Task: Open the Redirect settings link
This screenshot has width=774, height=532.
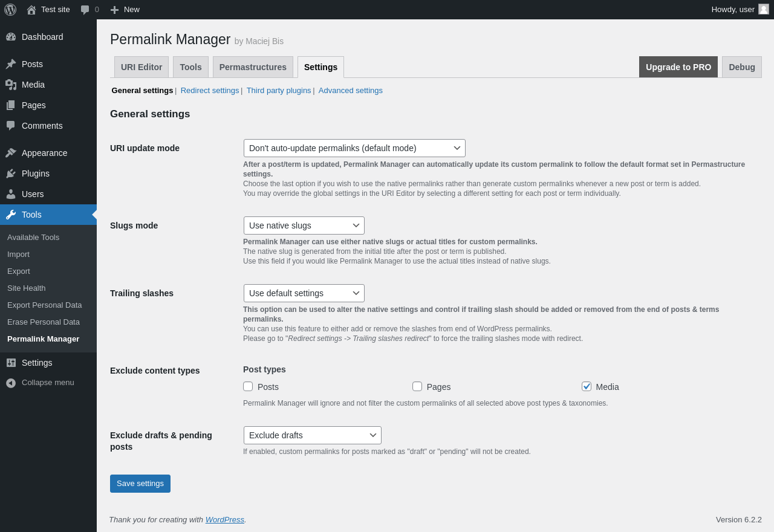Action: (210, 91)
